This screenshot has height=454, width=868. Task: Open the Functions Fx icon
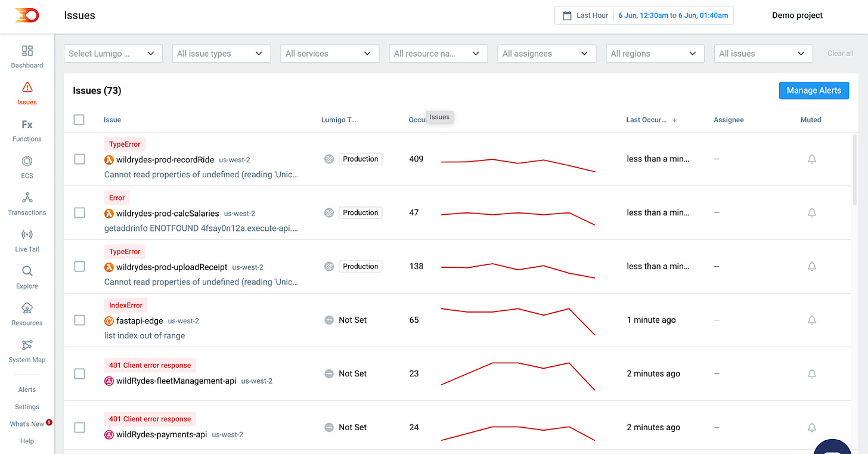coord(27,125)
